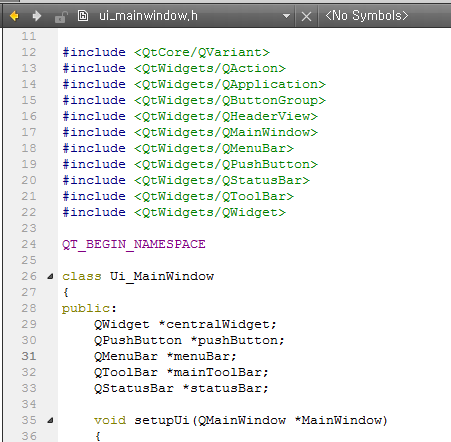The height and width of the screenshot is (442, 451).
Task: Click the void keyword on line 35
Action: coord(110,420)
